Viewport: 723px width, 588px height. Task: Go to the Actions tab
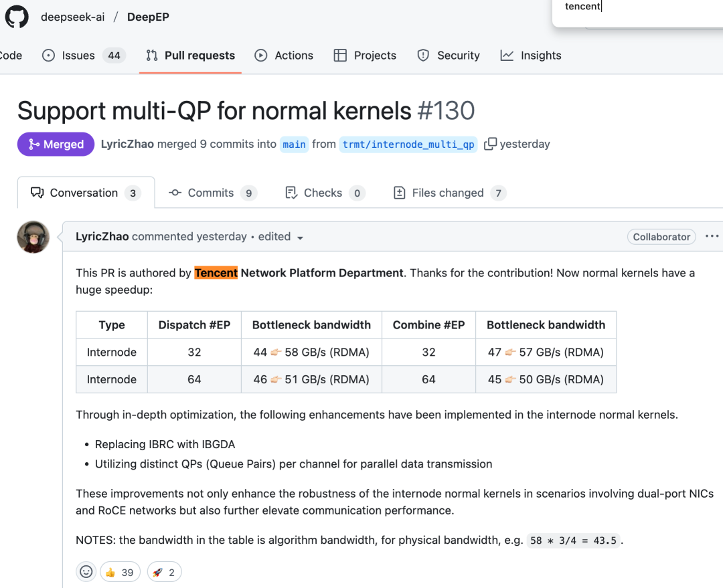(284, 56)
